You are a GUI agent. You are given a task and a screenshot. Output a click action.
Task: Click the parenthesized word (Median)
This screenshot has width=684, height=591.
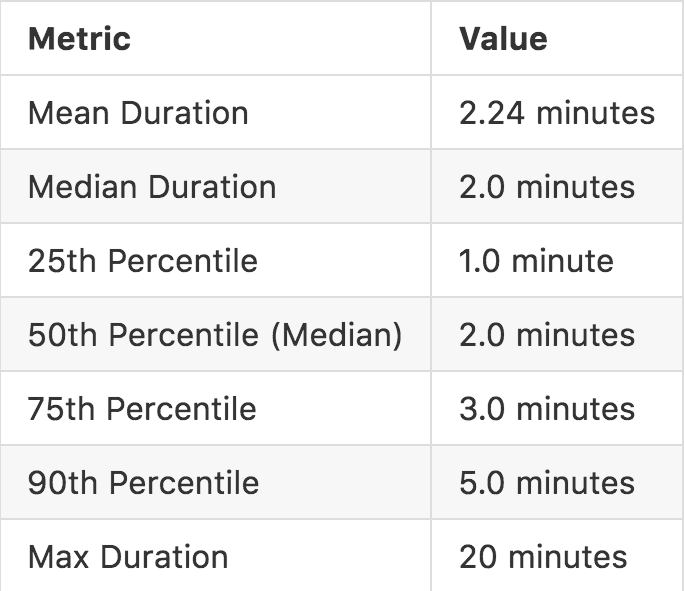tap(336, 335)
